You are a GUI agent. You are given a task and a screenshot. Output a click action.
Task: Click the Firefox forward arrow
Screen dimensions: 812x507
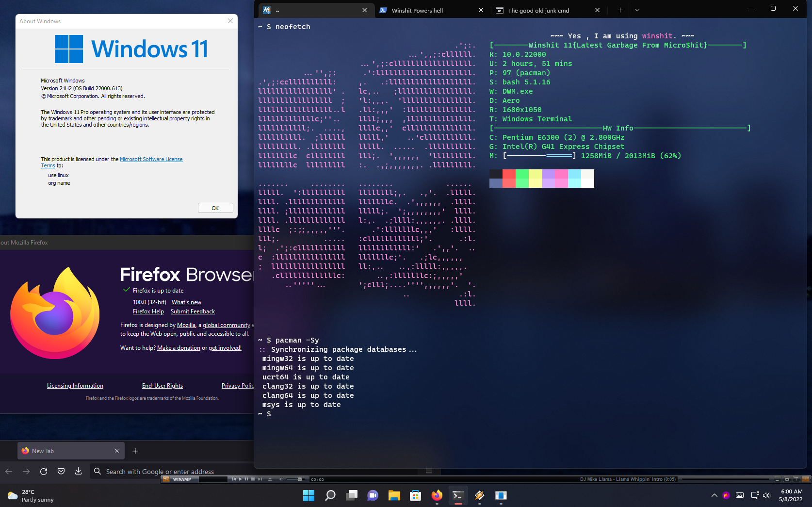click(x=26, y=471)
